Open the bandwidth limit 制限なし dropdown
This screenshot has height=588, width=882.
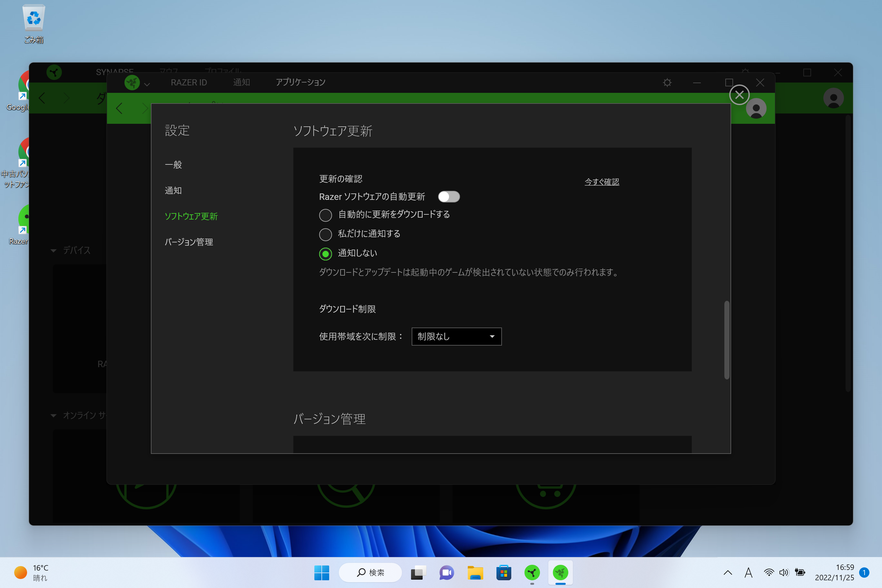pyautogui.click(x=456, y=336)
